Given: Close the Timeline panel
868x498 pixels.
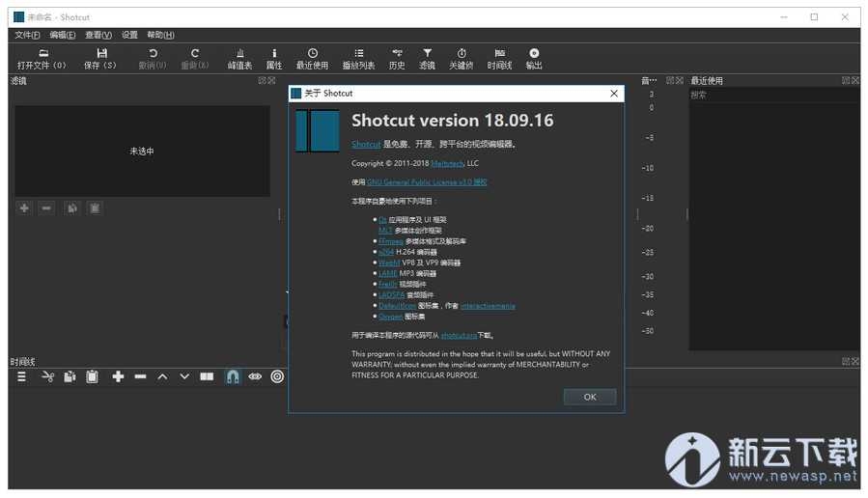Looking at the screenshot, I should tap(855, 361).
